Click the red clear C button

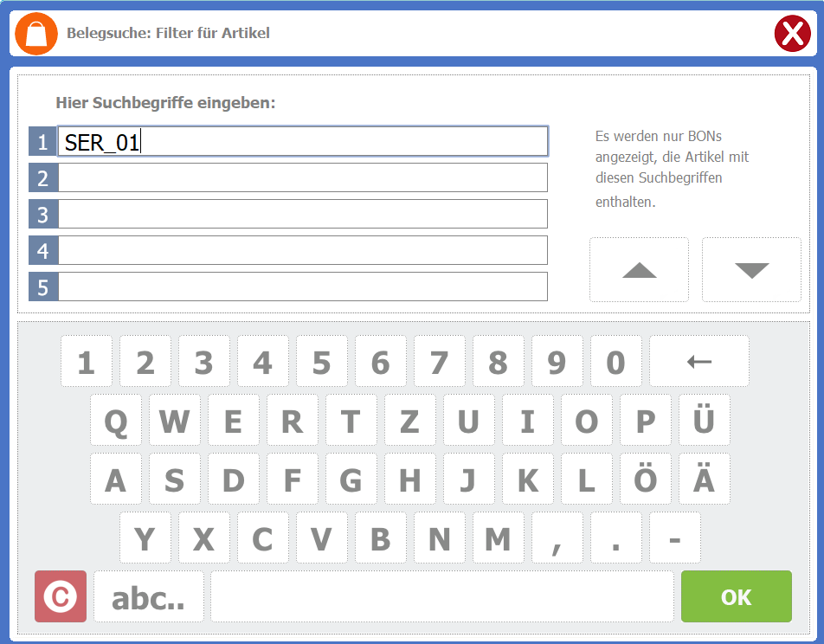[x=61, y=596]
